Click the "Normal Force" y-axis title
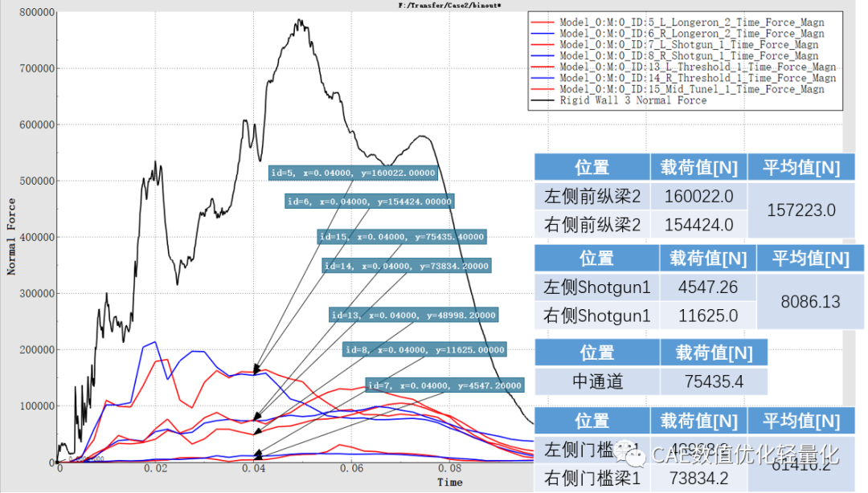The width and height of the screenshot is (868, 493). click(x=11, y=237)
